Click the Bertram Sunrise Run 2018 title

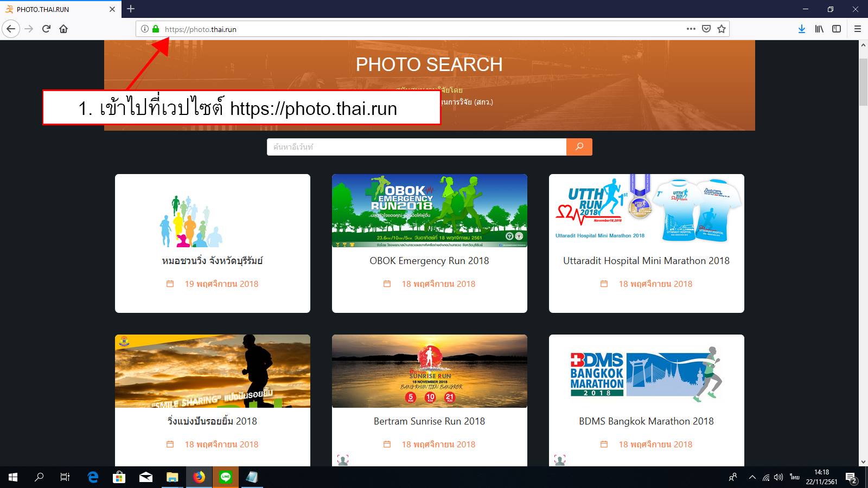pyautogui.click(x=430, y=421)
